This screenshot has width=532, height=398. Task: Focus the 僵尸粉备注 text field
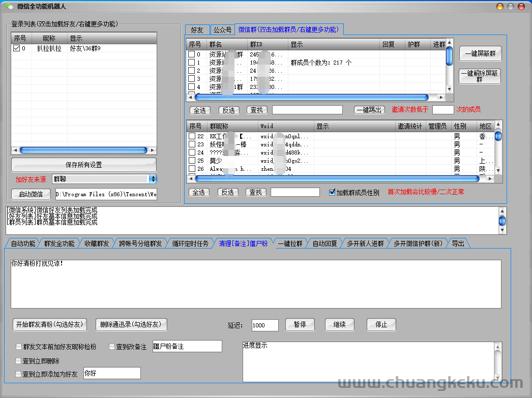(x=187, y=346)
